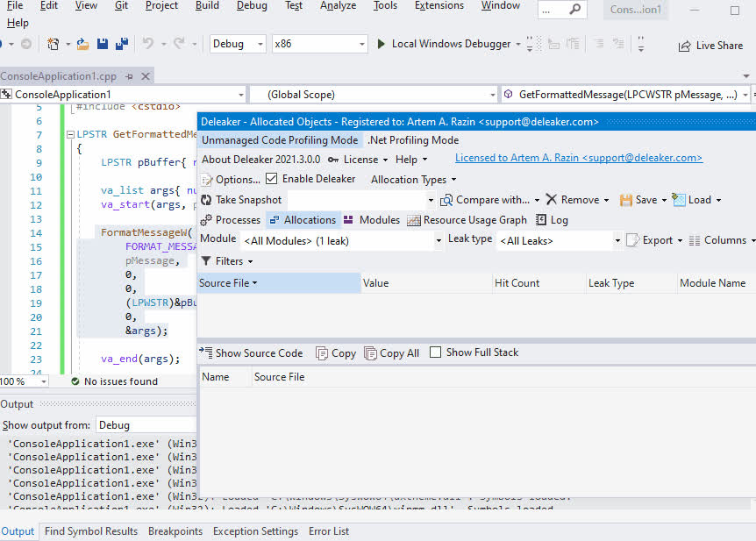Sort by the Source File column header
Image resolution: width=756 pixels, height=541 pixels.
(x=279, y=283)
